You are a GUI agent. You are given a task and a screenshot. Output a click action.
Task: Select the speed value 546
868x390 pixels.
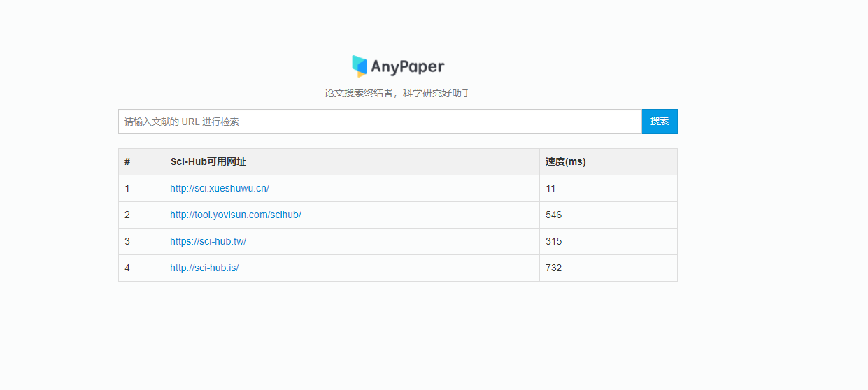tap(554, 215)
